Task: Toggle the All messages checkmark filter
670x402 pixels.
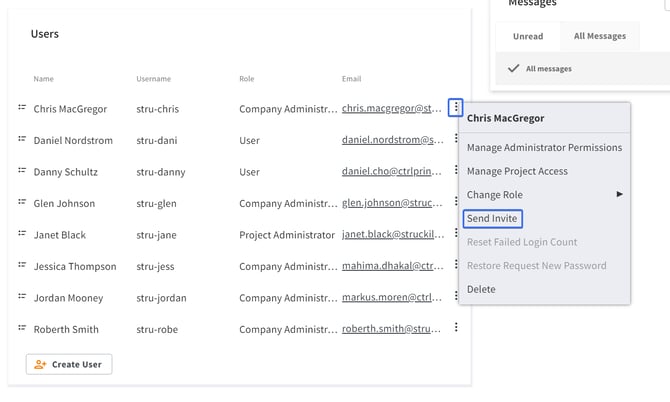Action: tap(513, 68)
